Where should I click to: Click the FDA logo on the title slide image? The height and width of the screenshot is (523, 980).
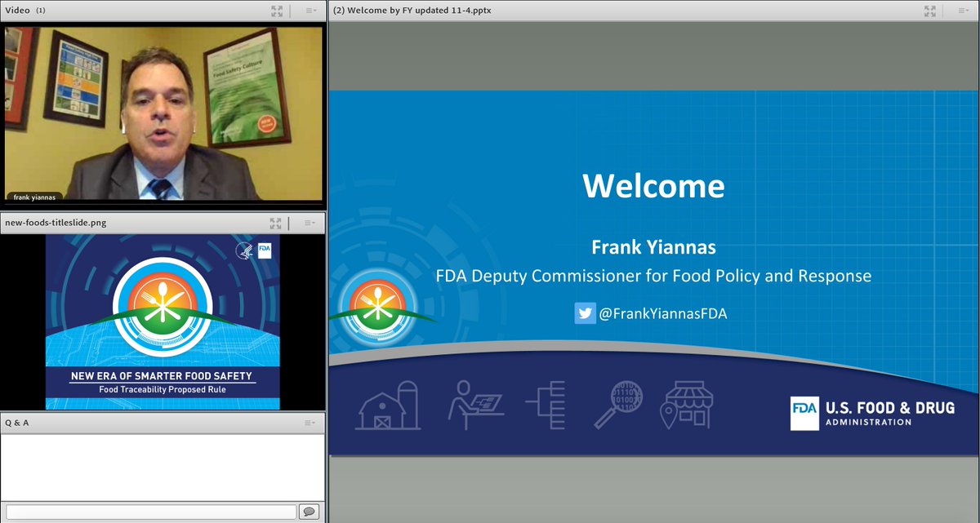point(265,251)
